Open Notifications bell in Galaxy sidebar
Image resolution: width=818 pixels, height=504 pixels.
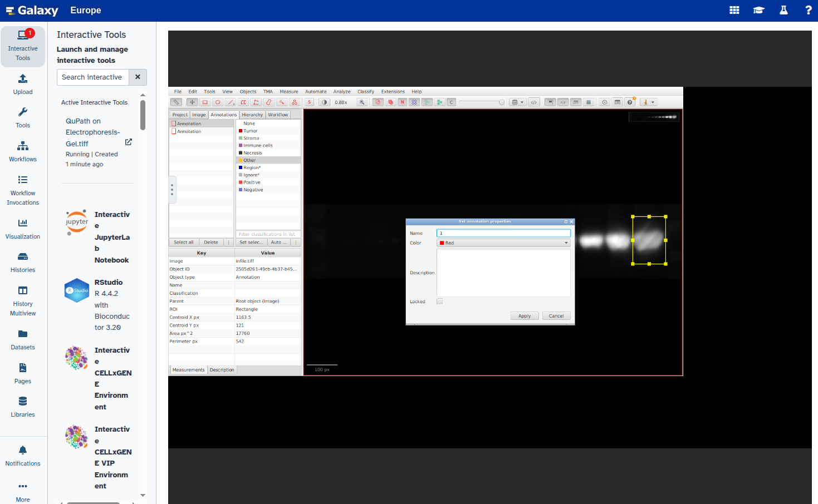click(23, 456)
